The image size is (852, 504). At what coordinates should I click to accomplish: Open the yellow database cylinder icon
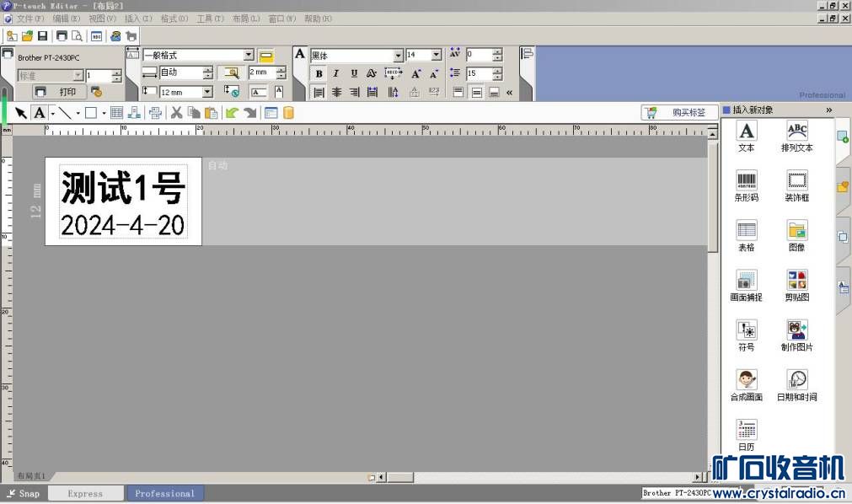pos(288,113)
